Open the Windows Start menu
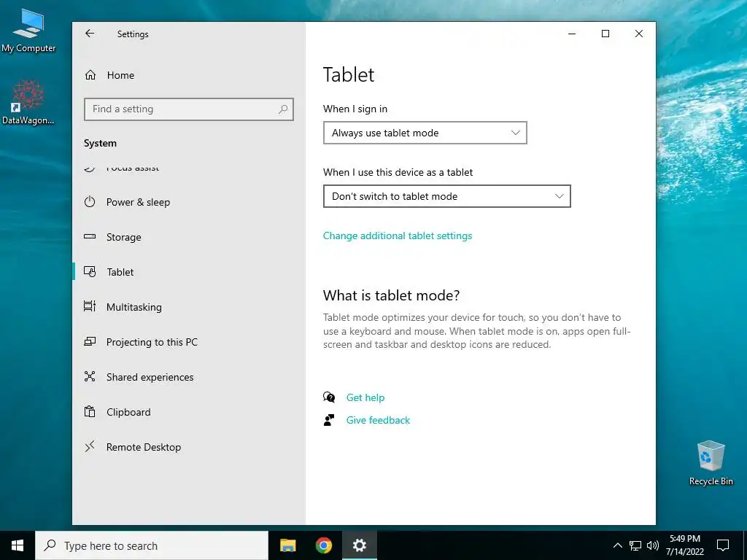 (18, 545)
